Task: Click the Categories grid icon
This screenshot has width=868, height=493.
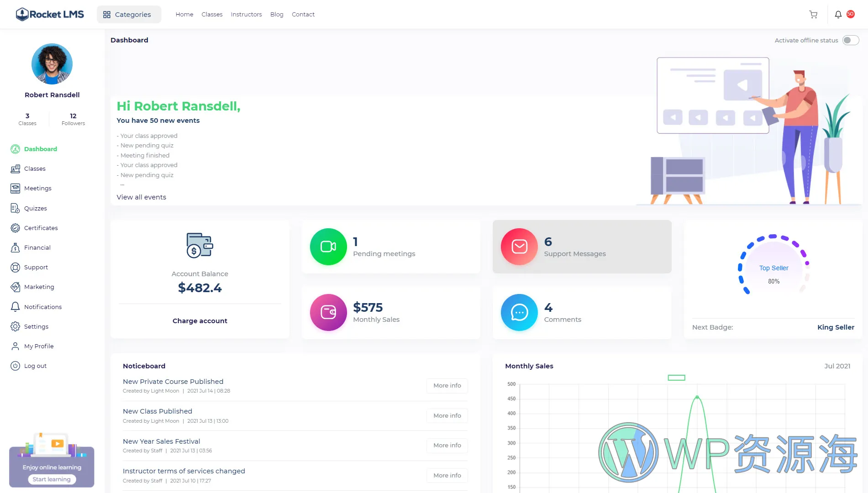Action: (x=107, y=15)
